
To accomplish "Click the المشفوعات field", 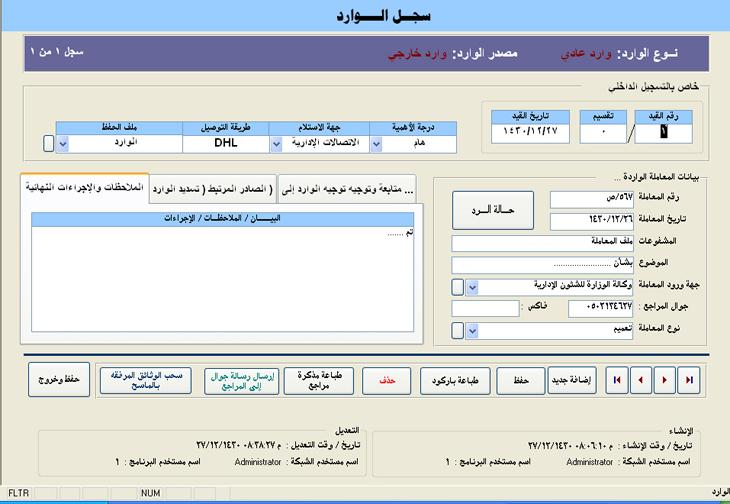I will 542,243.
